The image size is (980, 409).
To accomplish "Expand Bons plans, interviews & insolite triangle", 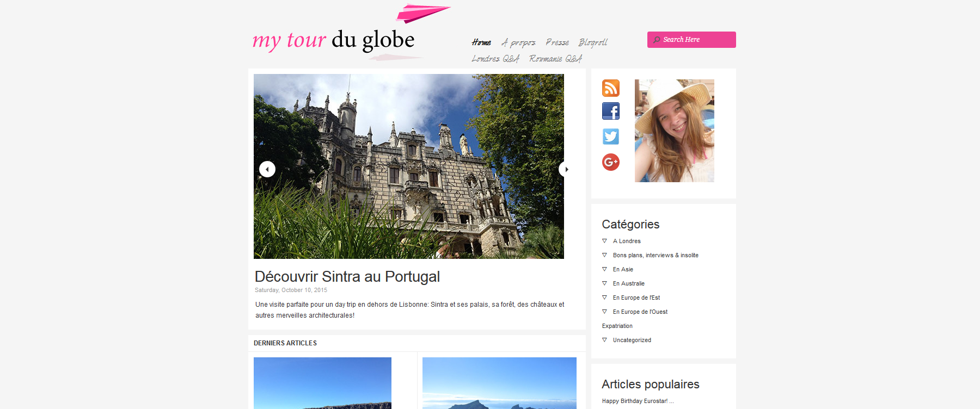I will click(604, 255).
